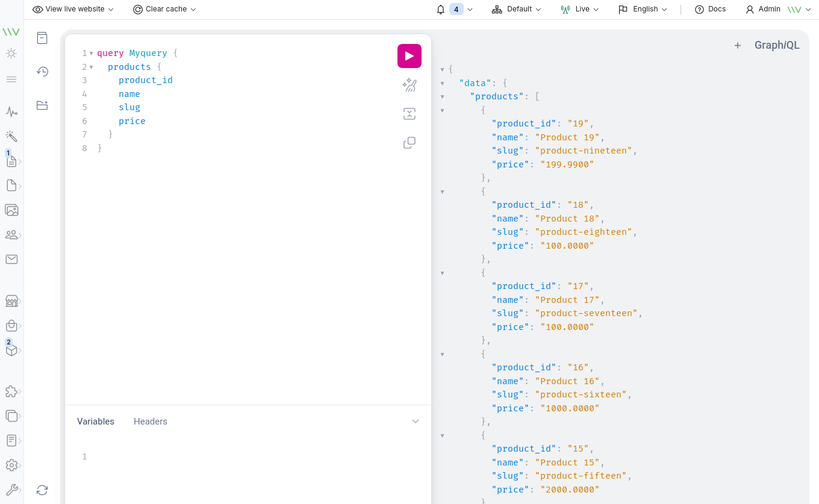
Task: Open the explorer document panel icon
Action: coord(42,37)
